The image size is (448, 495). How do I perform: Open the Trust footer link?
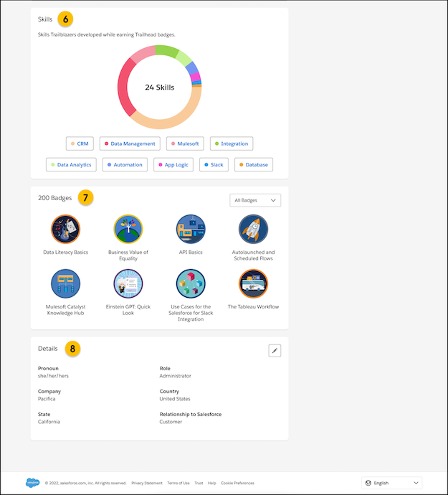click(x=199, y=483)
